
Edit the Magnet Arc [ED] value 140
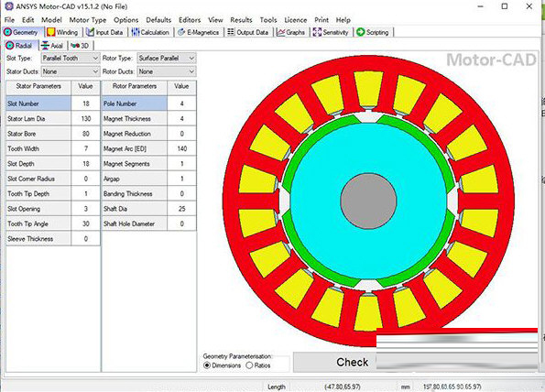point(181,148)
